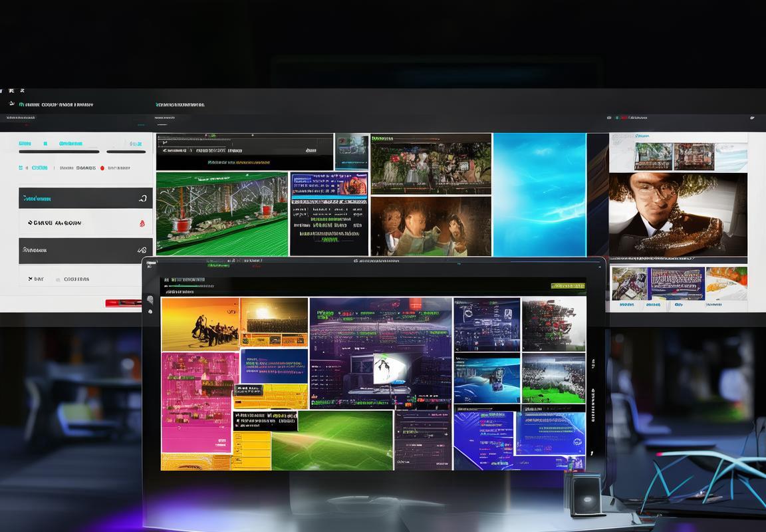Click the small icon at far right of toolbar
This screenshot has width=766, height=532.
[x=752, y=118]
